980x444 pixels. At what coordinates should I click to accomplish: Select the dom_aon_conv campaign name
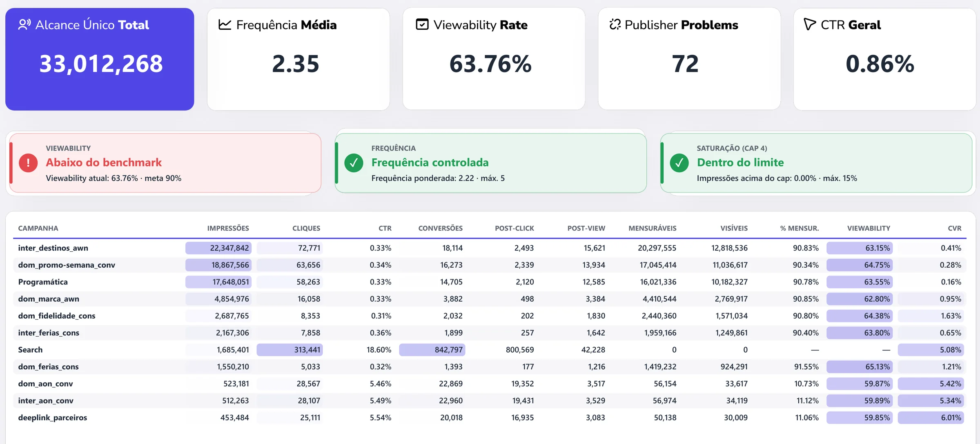click(x=45, y=384)
